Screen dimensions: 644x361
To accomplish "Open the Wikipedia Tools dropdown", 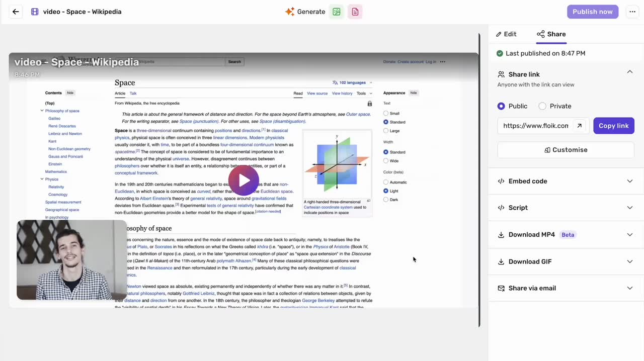I will point(364,94).
